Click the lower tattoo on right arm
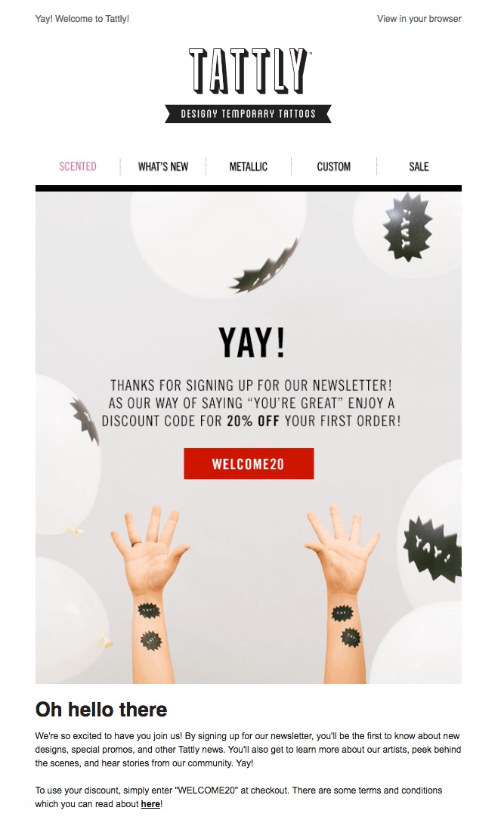The height and width of the screenshot is (823, 504). [351, 637]
